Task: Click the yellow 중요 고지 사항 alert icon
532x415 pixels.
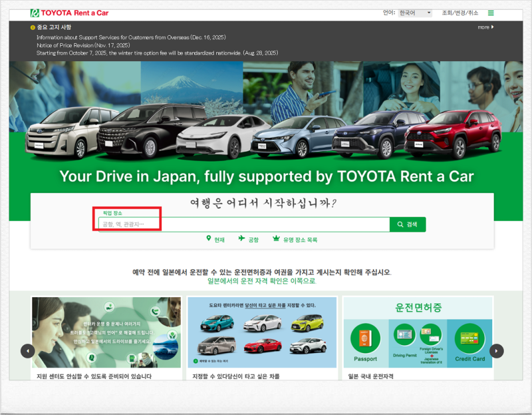Action: coord(33,27)
